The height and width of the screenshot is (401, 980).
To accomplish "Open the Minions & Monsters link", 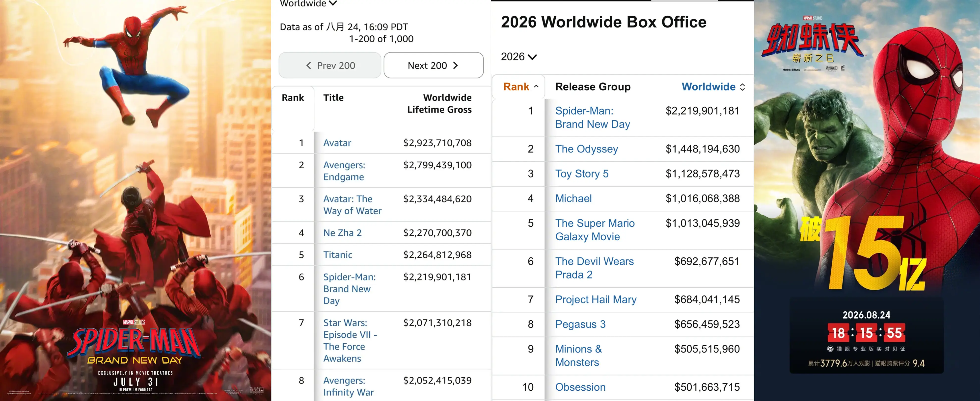I will (578, 356).
